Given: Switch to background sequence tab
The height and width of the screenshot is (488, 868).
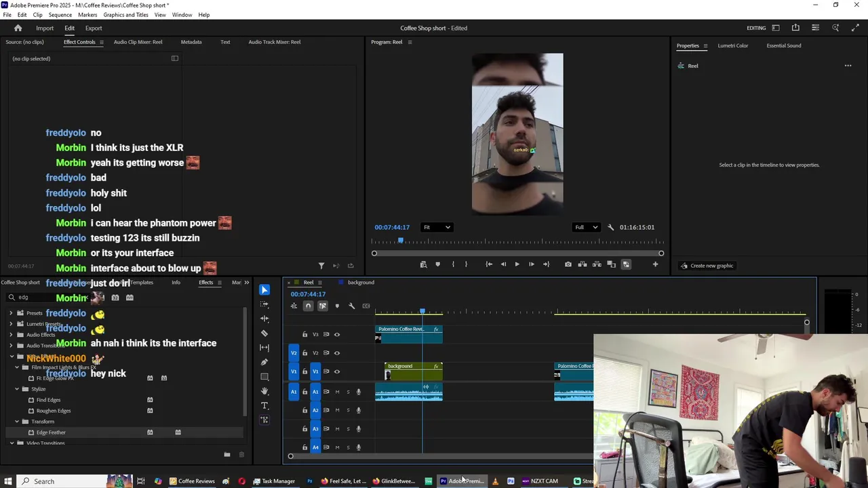Looking at the screenshot, I should 361,283.
